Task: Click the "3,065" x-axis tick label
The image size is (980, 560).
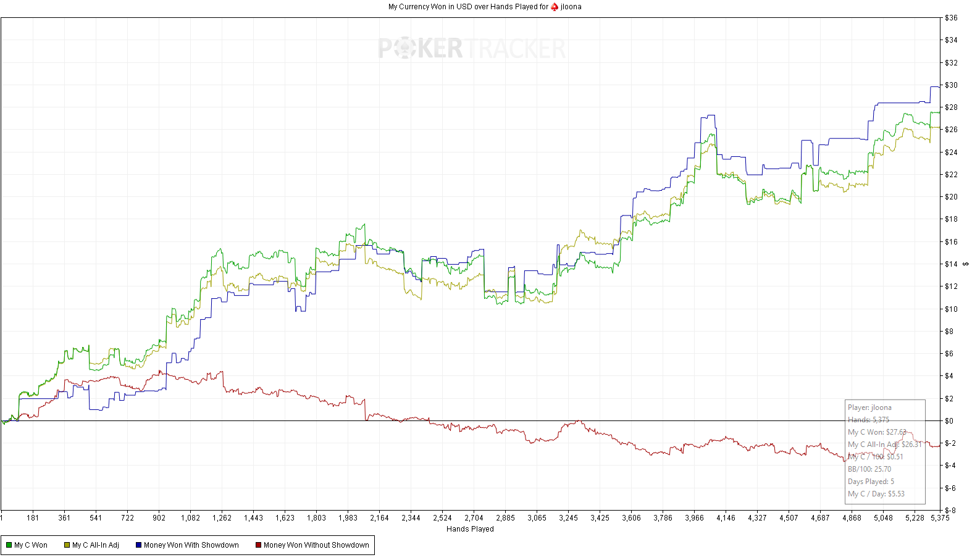Action: point(537,518)
